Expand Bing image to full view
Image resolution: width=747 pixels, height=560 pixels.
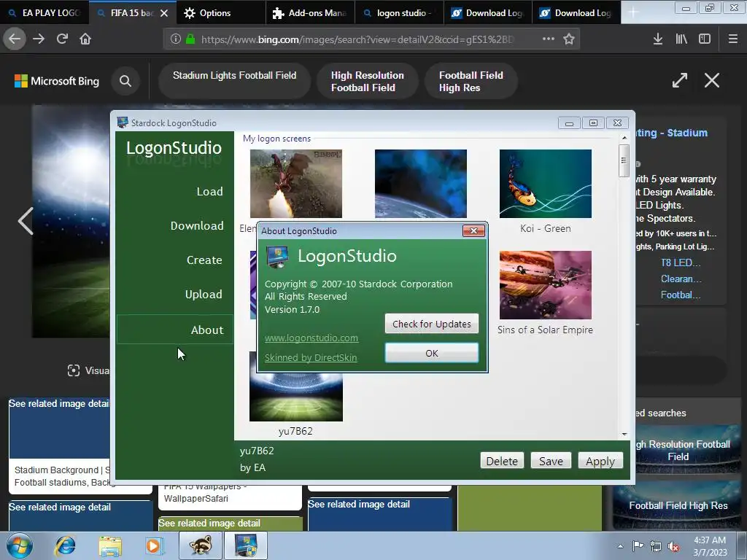pyautogui.click(x=679, y=80)
